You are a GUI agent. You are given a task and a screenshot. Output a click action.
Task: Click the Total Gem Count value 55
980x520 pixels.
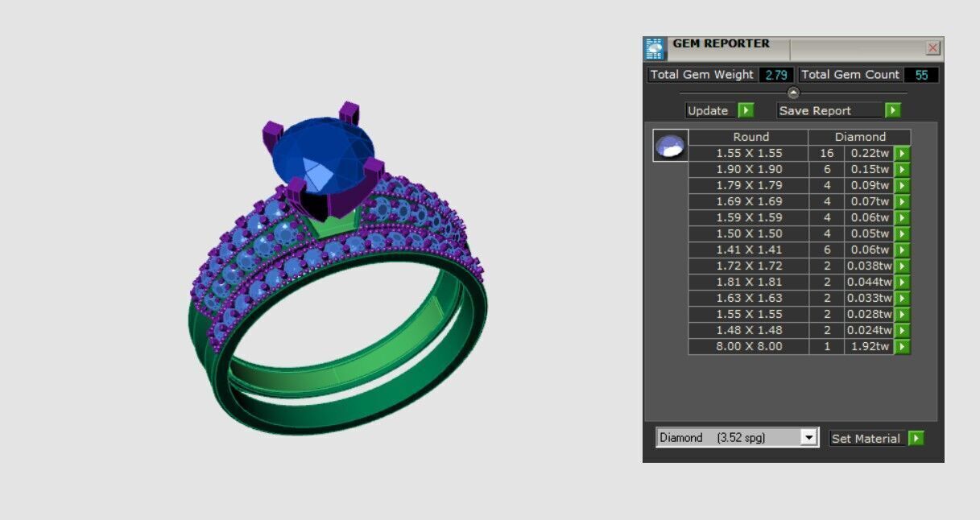pos(921,74)
